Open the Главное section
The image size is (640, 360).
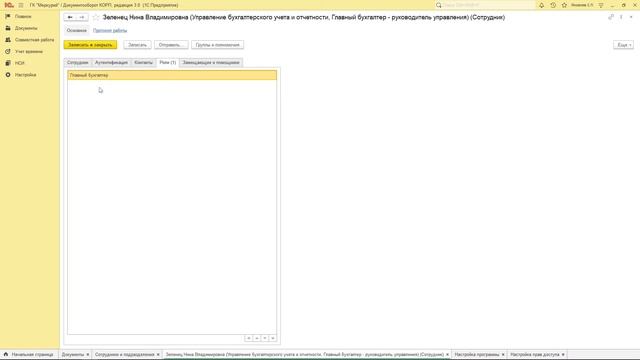coord(23,16)
